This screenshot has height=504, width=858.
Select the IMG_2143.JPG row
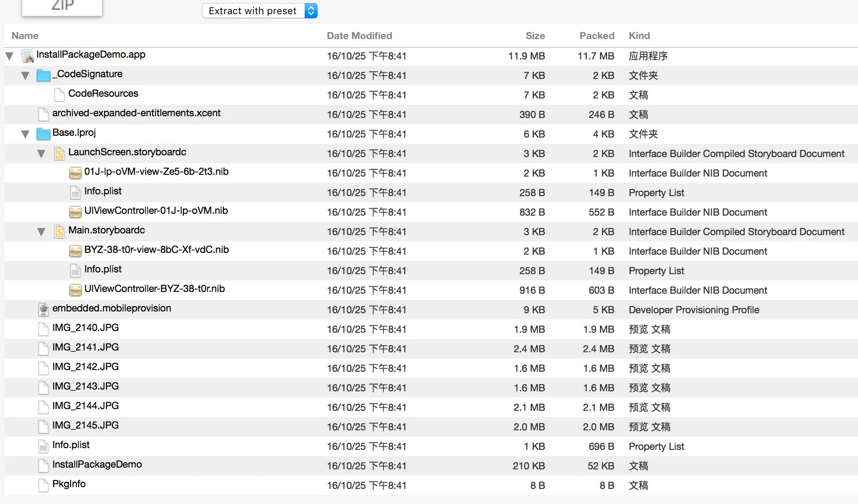[85, 386]
